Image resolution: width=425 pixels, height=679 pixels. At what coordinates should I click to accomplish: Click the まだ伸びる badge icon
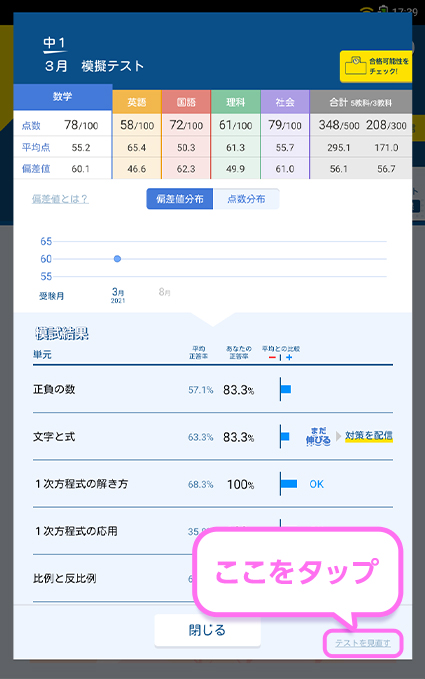pos(318,436)
